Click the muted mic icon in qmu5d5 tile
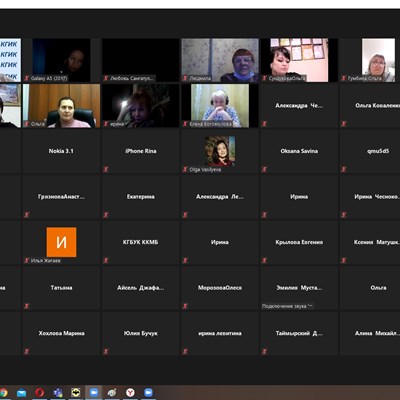This screenshot has width=400, height=400. point(344,169)
